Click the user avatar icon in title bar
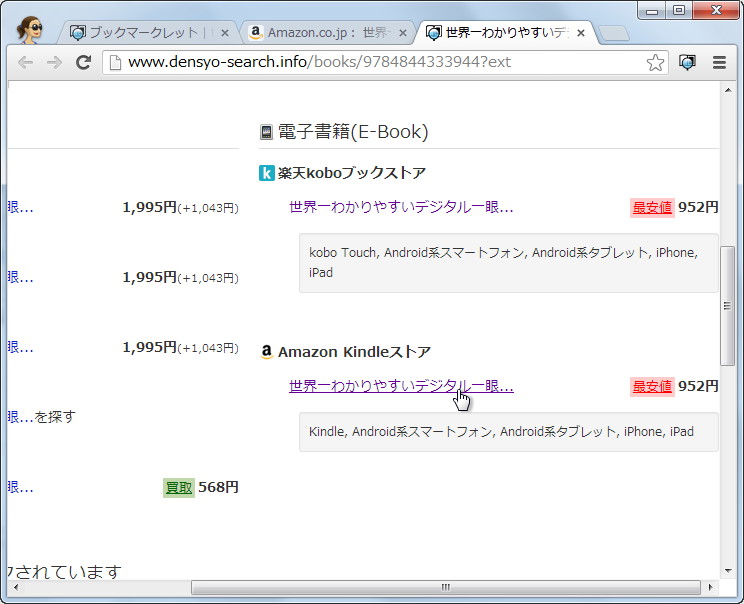Viewport: 744px width, 604px height. [30, 29]
